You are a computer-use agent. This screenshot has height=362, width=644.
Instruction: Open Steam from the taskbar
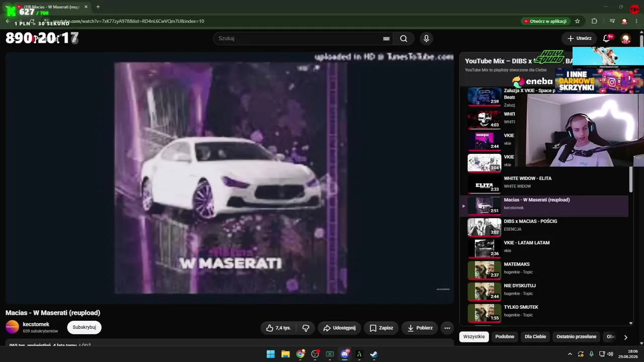pos(374,354)
